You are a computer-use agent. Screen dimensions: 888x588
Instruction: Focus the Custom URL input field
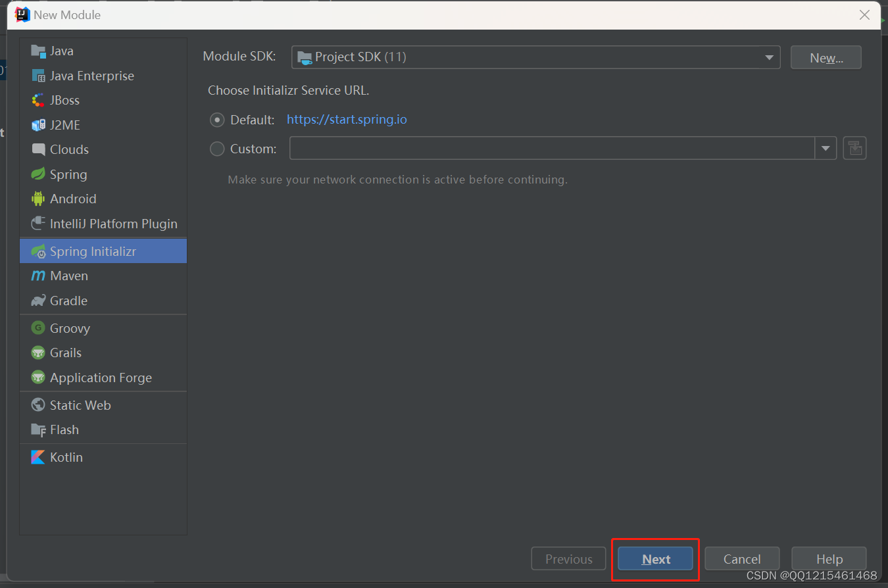(553, 149)
